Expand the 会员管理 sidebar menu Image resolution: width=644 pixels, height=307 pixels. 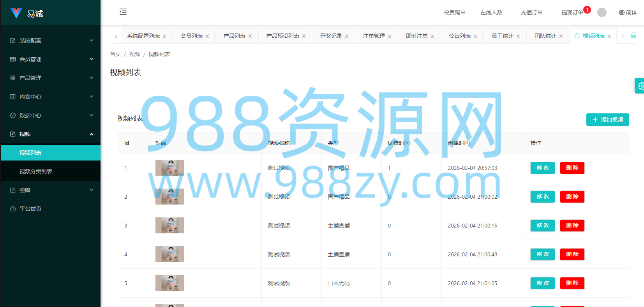(x=51, y=59)
